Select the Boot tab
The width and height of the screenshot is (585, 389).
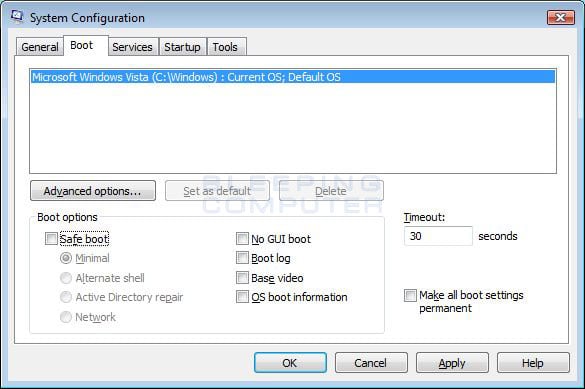(82, 46)
